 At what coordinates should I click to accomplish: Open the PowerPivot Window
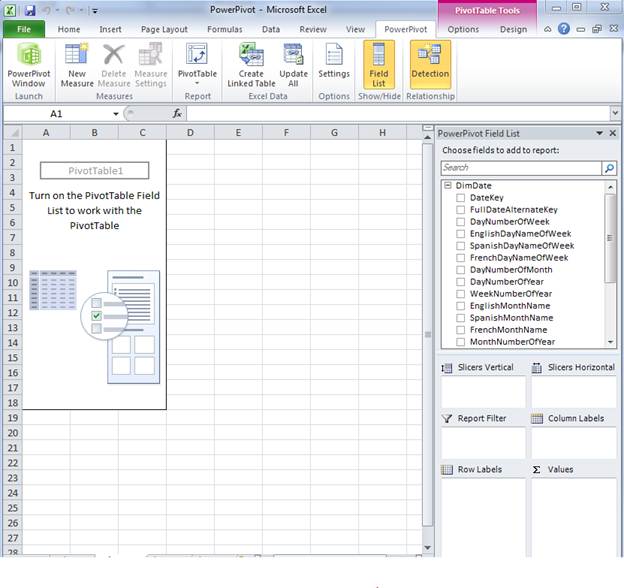click(29, 65)
